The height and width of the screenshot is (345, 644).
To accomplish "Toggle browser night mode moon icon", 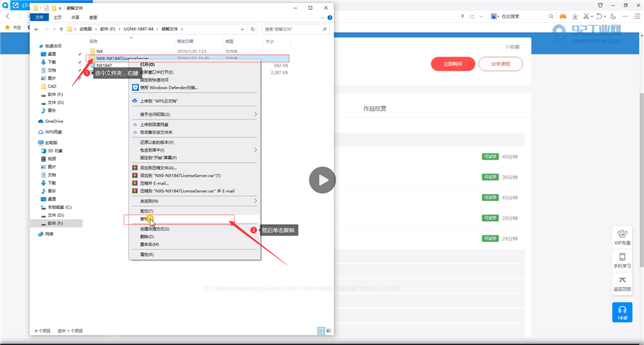I will tap(613, 16).
